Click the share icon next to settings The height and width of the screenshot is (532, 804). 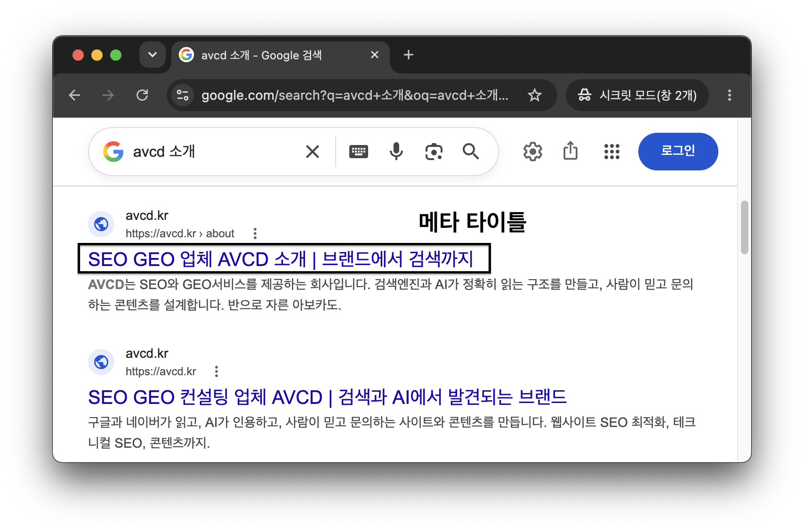571,151
